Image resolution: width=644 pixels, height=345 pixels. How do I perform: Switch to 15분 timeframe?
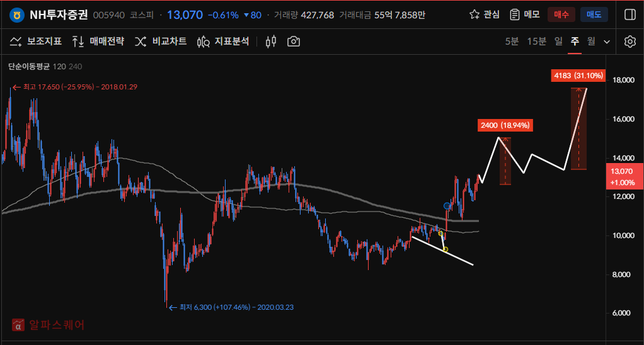[x=536, y=42]
